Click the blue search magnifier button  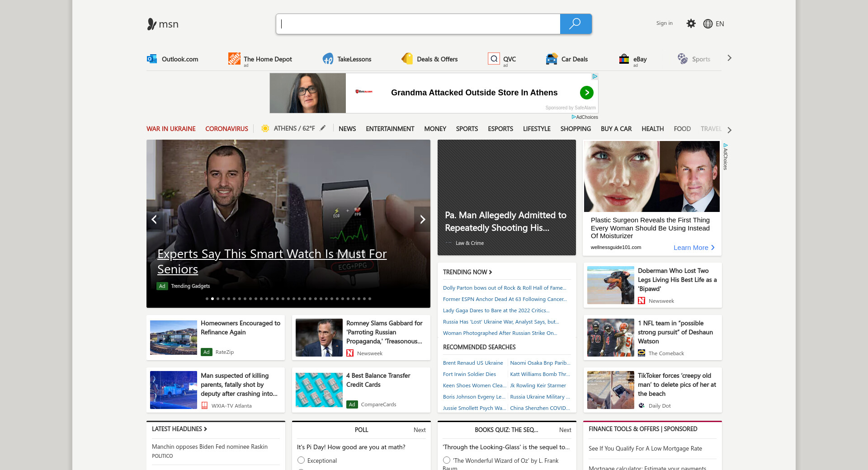(x=576, y=24)
